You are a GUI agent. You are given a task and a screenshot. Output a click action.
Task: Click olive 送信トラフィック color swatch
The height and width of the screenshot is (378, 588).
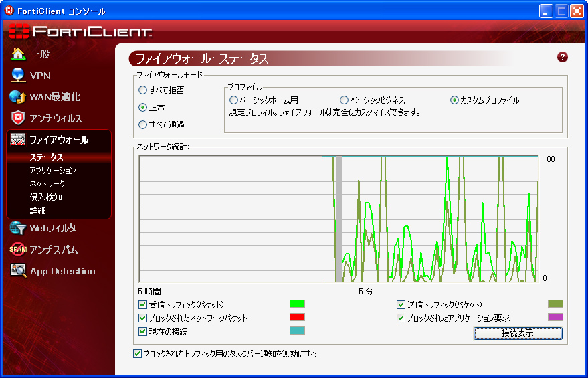click(555, 304)
